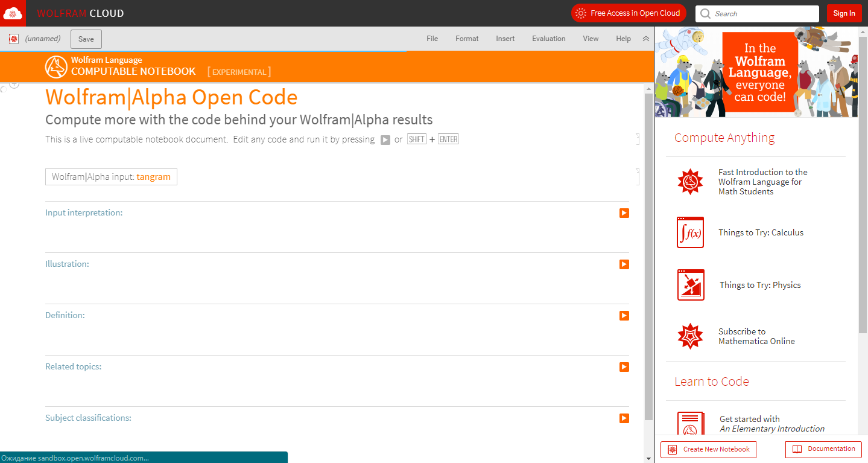Collapse the toolbar with the double chevron
The height and width of the screenshot is (463, 868).
pyautogui.click(x=645, y=39)
